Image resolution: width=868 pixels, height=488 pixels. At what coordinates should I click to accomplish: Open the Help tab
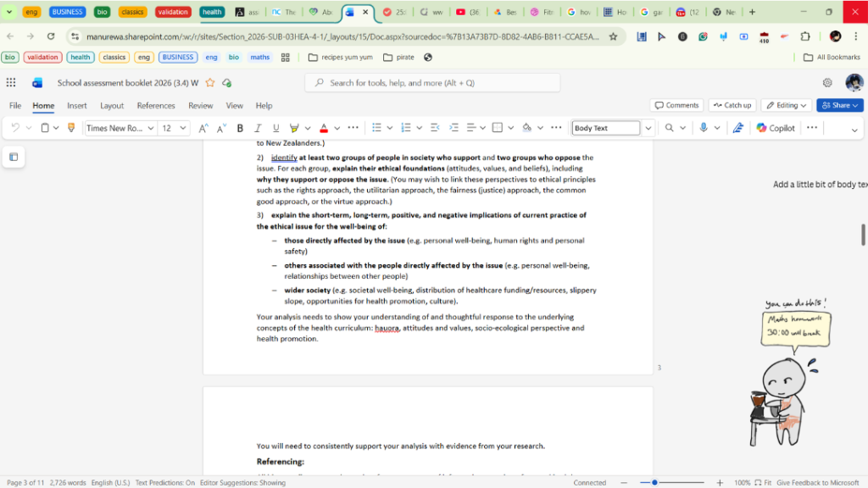(264, 105)
